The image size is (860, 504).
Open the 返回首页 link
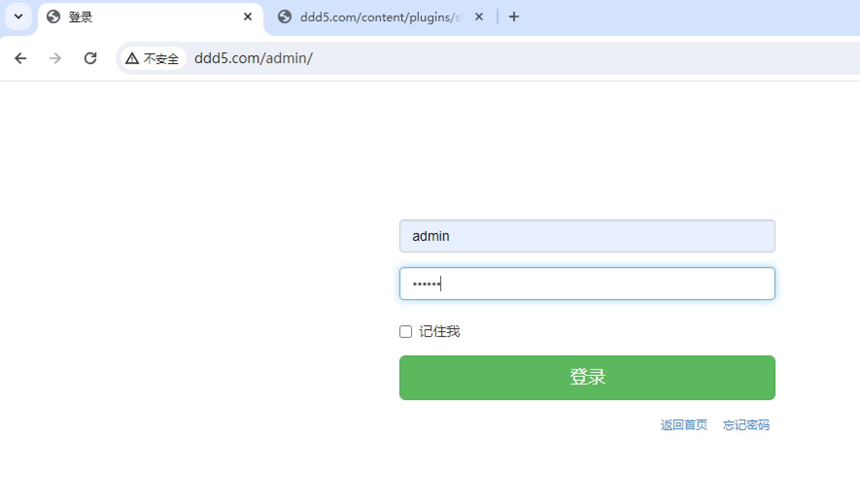[684, 425]
